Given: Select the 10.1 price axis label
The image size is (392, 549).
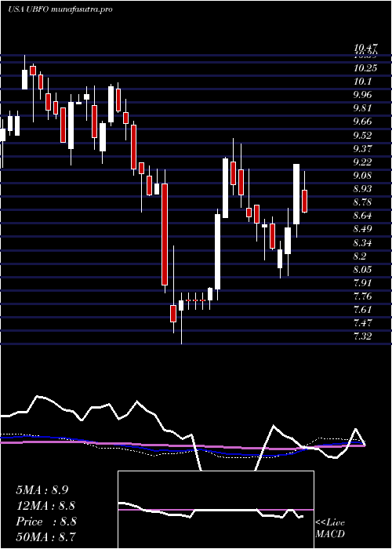Looking at the screenshot, I should (362, 82).
